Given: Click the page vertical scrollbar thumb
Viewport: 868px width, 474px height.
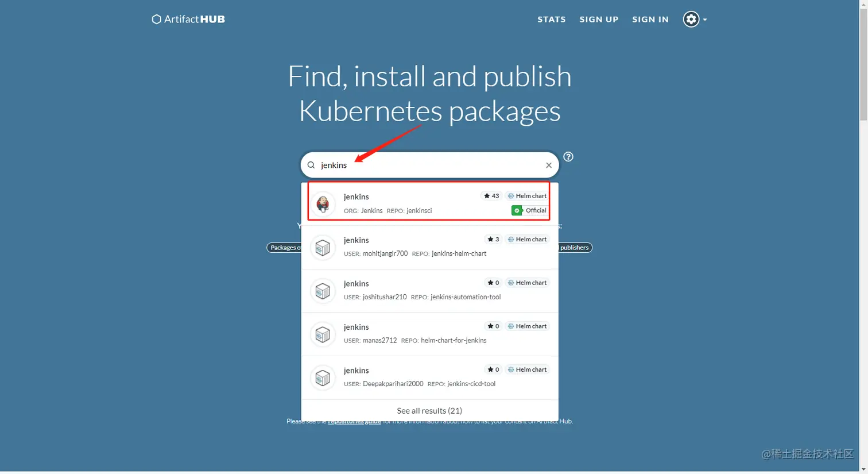Looking at the screenshot, I should (863, 63).
